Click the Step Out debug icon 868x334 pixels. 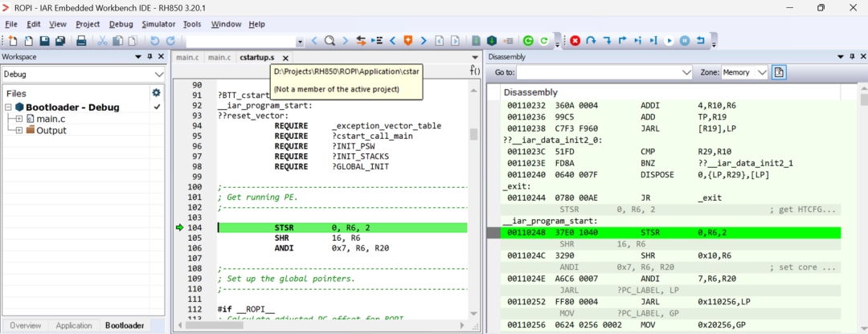[x=622, y=41]
